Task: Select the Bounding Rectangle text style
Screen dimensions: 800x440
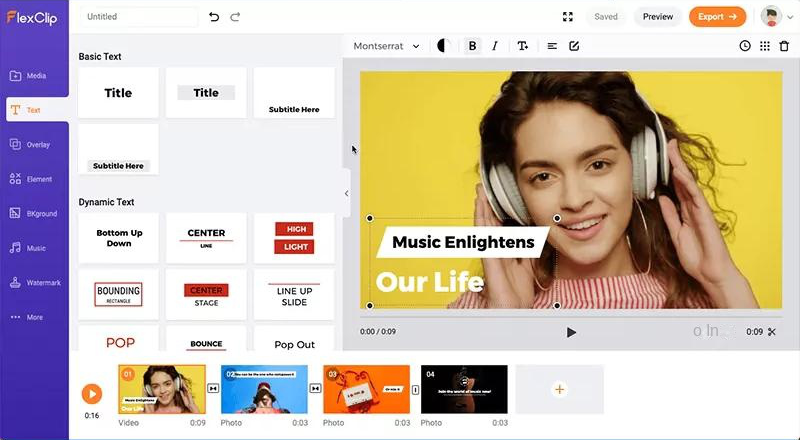Action: tap(118, 294)
